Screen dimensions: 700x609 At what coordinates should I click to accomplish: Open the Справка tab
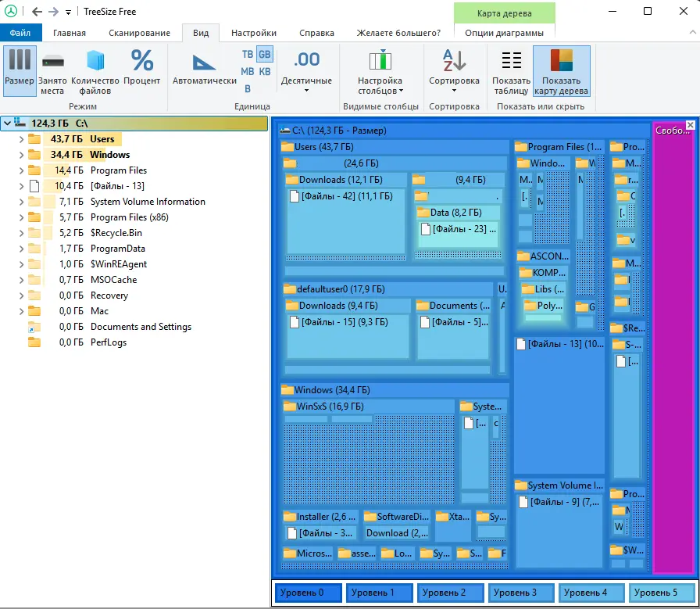[x=316, y=33]
